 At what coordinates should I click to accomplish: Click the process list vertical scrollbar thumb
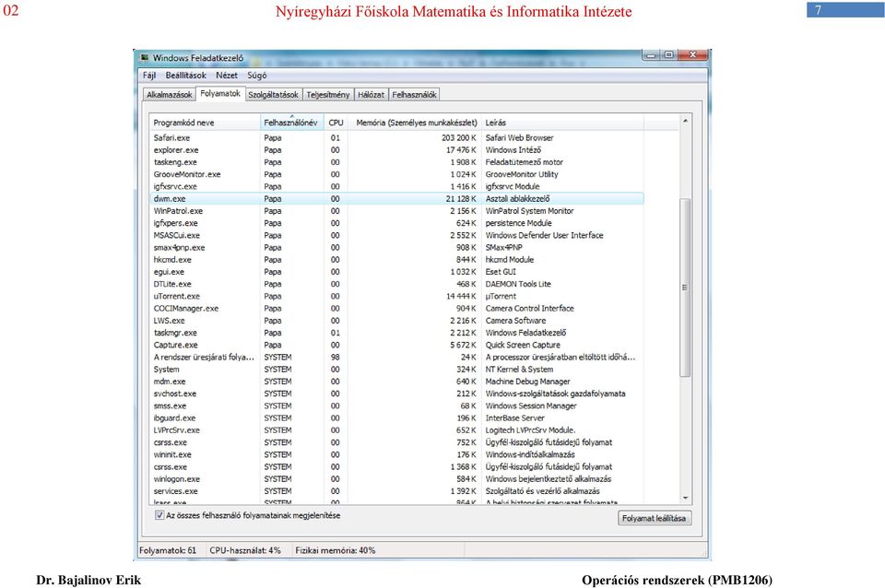[685, 288]
